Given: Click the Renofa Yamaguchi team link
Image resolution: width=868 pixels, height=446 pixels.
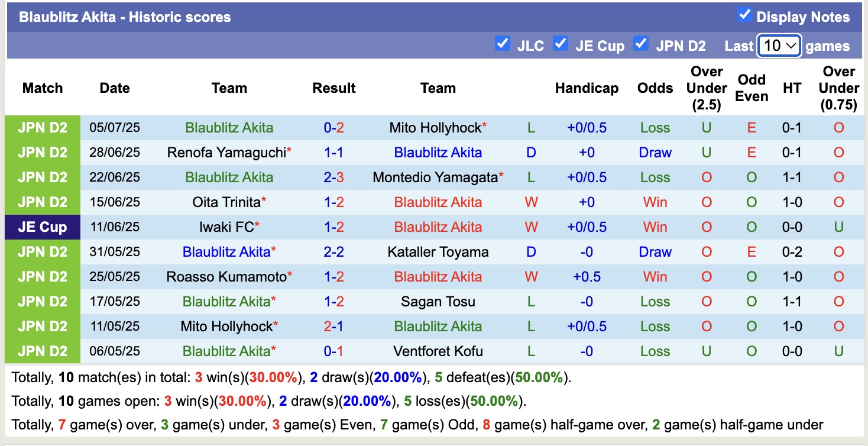Looking at the screenshot, I should click(226, 153).
